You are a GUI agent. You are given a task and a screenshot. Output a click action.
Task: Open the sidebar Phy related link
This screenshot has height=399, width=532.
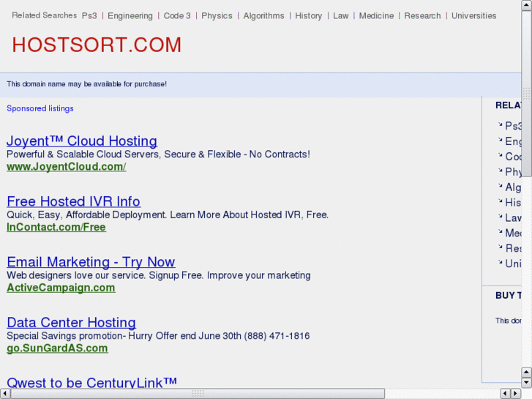pos(513,172)
